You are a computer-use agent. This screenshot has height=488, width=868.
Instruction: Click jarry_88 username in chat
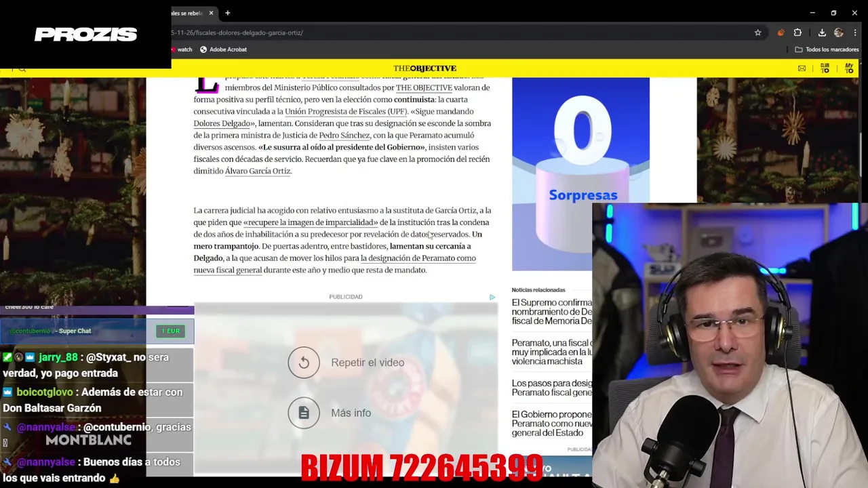click(58, 357)
